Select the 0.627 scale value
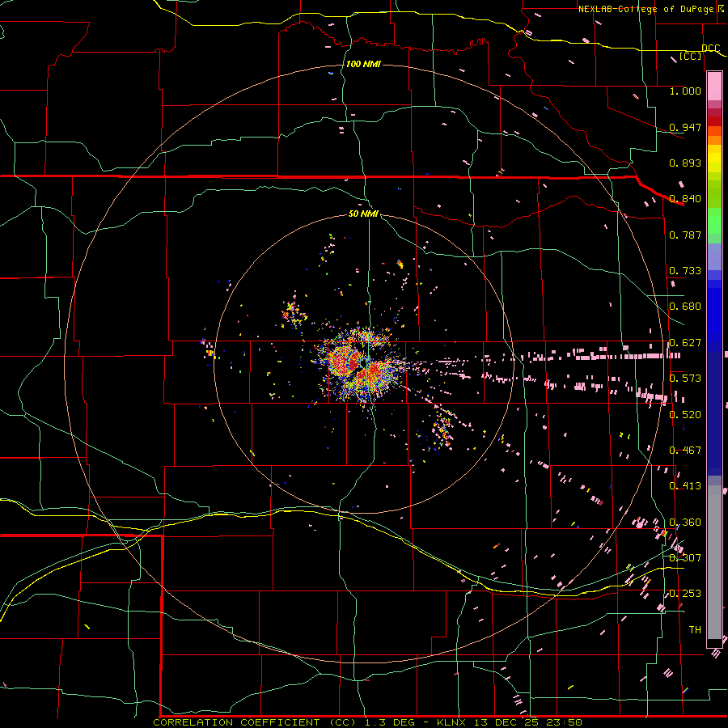The image size is (728, 728). pyautogui.click(x=685, y=343)
